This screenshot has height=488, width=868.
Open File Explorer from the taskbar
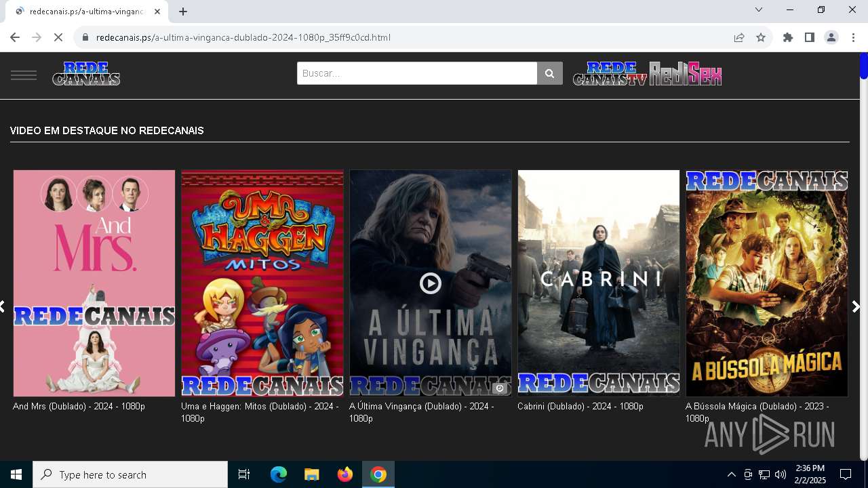point(311,474)
